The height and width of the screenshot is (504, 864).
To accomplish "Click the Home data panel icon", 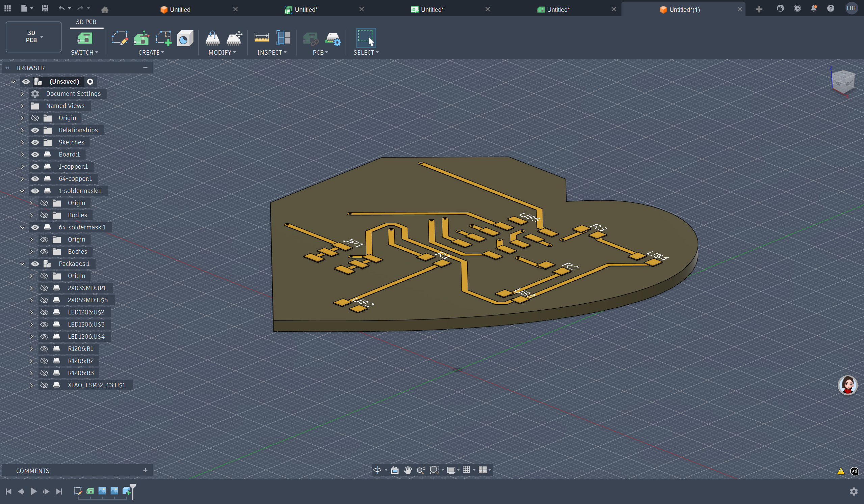I will 105,9.
